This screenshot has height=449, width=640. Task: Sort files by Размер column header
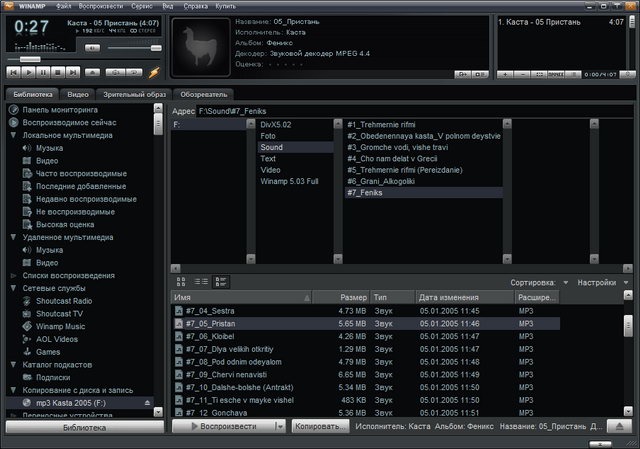(341, 298)
